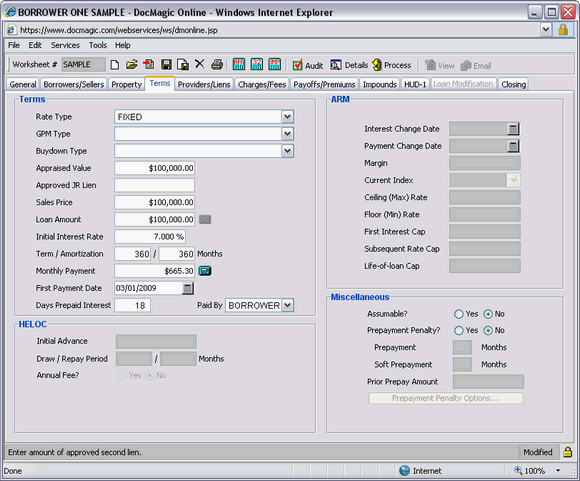Click the Appraised Value field
The width and height of the screenshot is (580, 481).
[154, 168]
